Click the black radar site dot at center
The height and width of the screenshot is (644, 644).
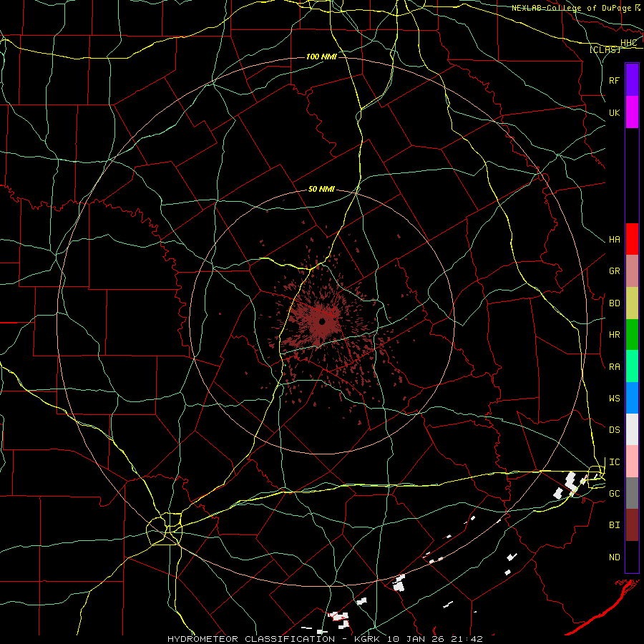pyautogui.click(x=322, y=321)
